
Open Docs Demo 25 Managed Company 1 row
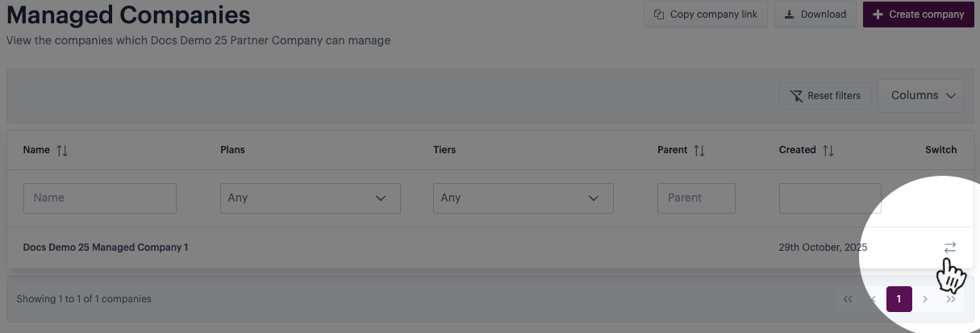[x=106, y=248]
